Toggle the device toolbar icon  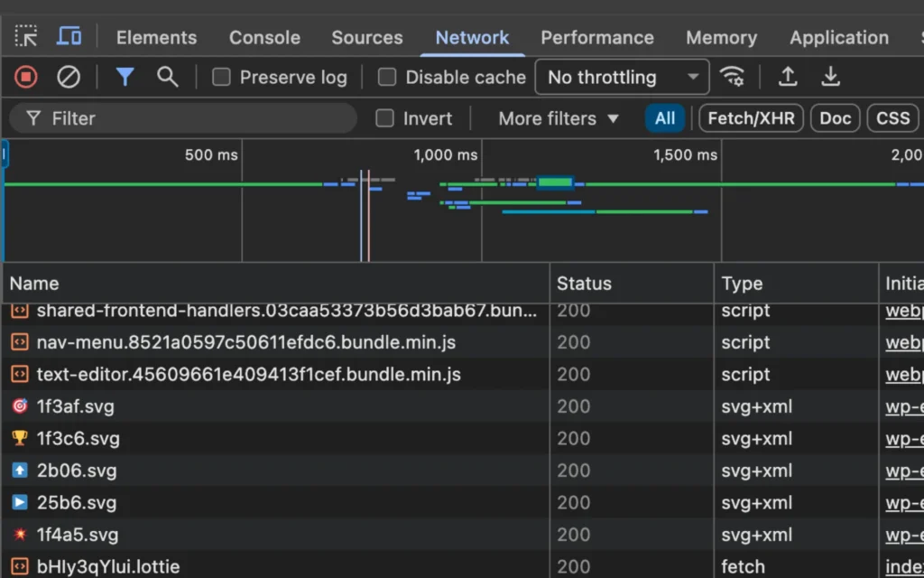pos(69,37)
